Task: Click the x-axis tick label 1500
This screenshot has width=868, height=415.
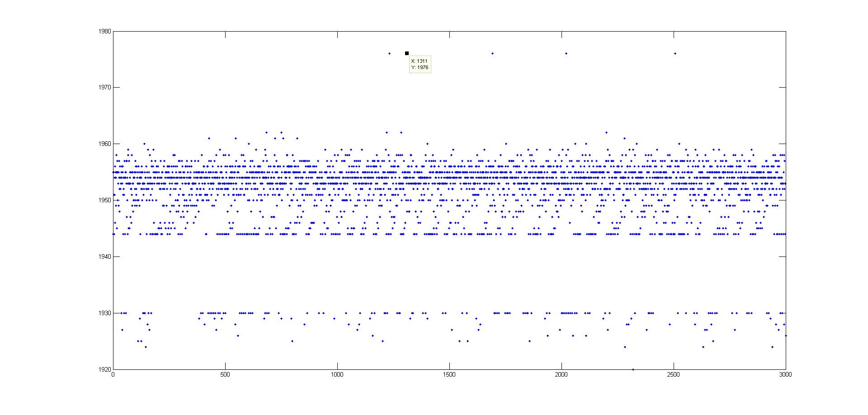Action: (449, 374)
